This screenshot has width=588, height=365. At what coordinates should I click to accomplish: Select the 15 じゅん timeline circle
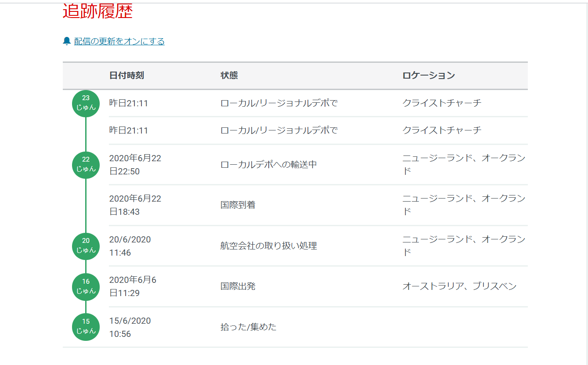coord(86,327)
